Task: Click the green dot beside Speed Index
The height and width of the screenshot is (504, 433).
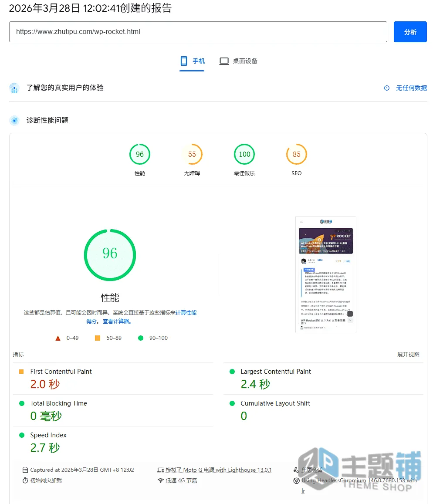Action: pos(22,435)
